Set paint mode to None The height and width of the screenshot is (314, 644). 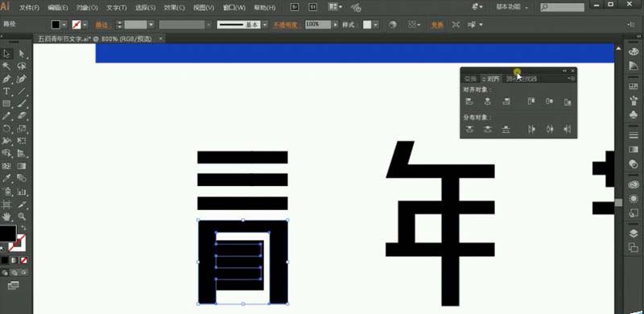click(24, 260)
